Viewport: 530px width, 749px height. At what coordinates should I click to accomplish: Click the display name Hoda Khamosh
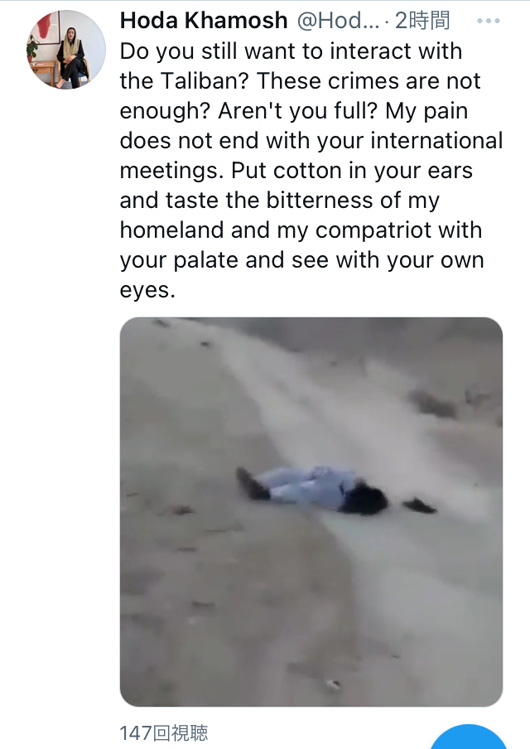pos(204,21)
